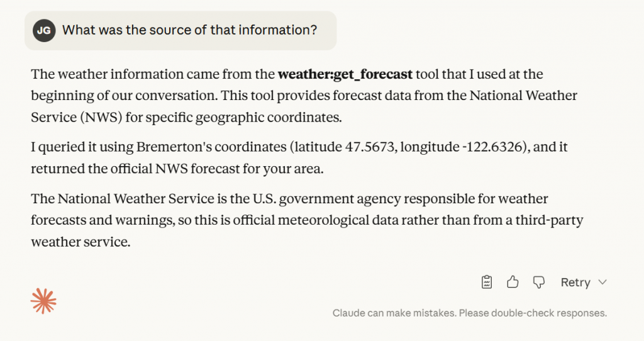The image size is (644, 341).
Task: Expand the Retry options chevron
Action: point(602,282)
